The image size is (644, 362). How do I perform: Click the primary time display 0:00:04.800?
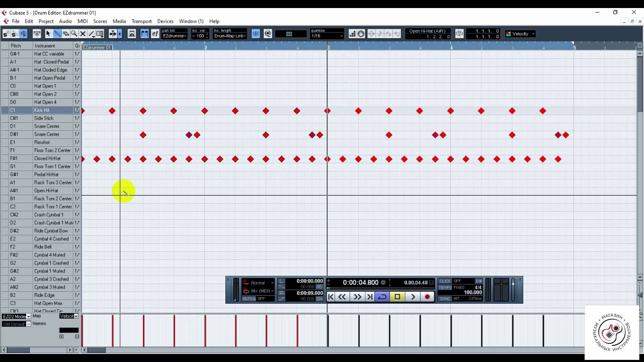360,283
